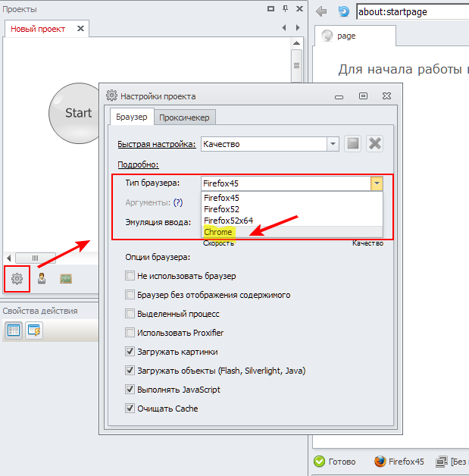
Task: Reload the page with refresh icon
Action: click(x=343, y=11)
